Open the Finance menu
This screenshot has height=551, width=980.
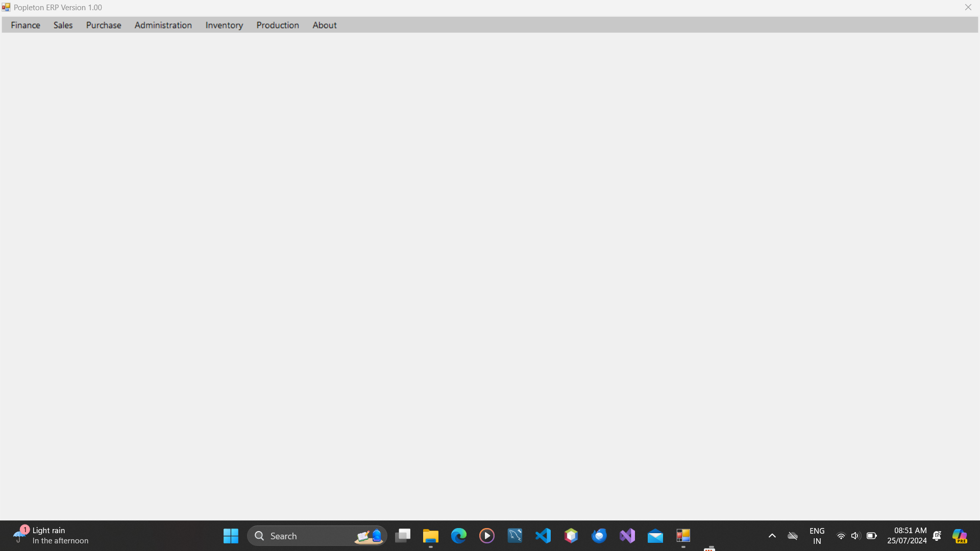(26, 25)
